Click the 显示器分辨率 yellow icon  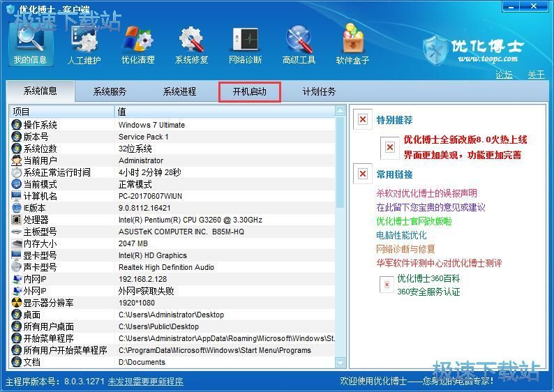point(16,303)
